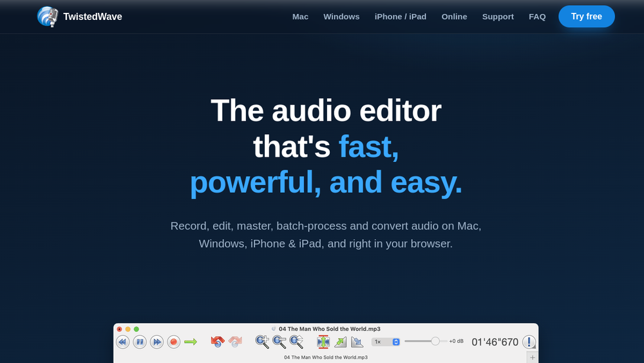Open the Mac navigation link
Image resolution: width=644 pixels, height=363 pixels.
click(x=300, y=17)
